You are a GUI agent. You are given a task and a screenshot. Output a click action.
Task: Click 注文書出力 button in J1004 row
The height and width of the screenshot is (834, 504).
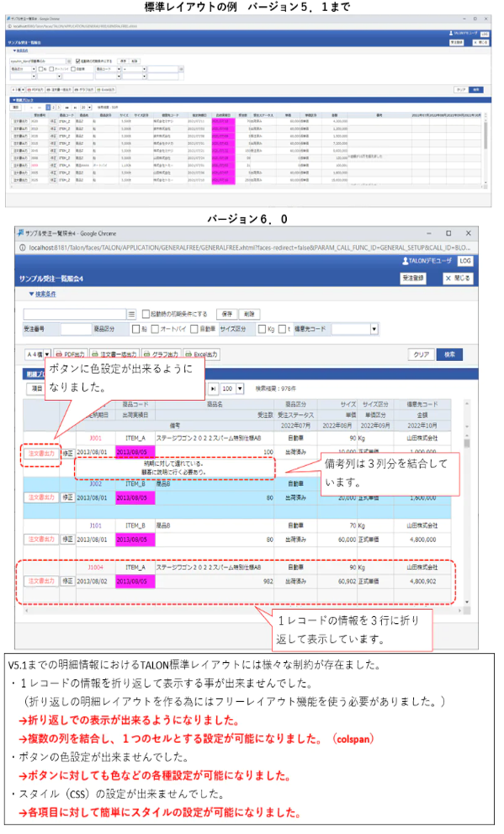coord(41,581)
